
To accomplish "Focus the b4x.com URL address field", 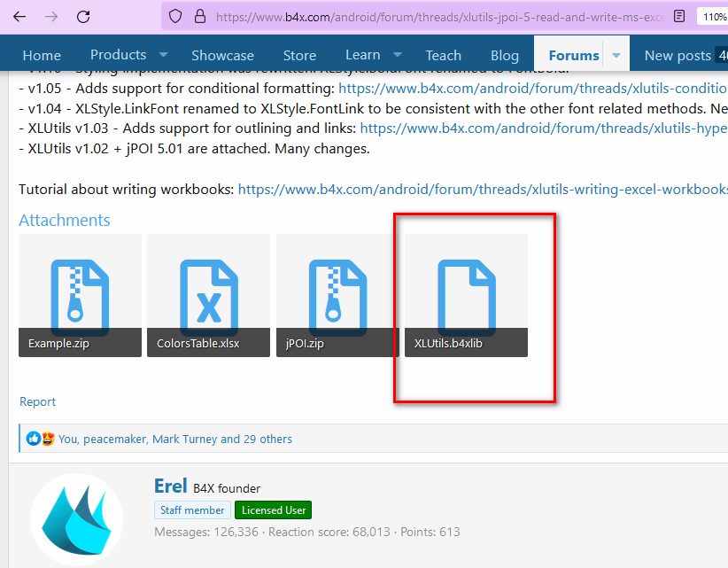I will tap(440, 17).
